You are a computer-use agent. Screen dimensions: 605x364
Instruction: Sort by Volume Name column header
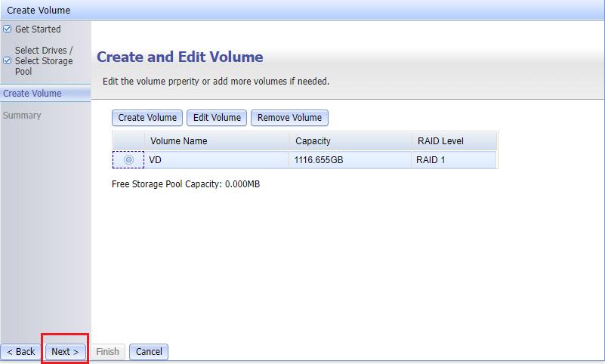tap(217, 140)
